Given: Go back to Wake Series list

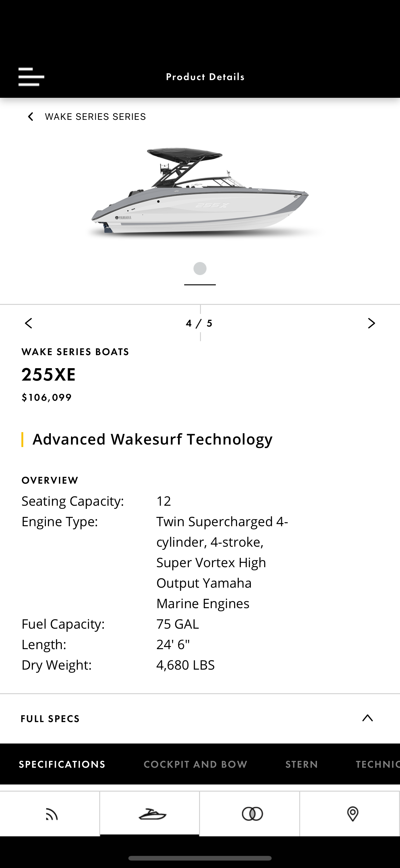Looking at the screenshot, I should pos(30,117).
